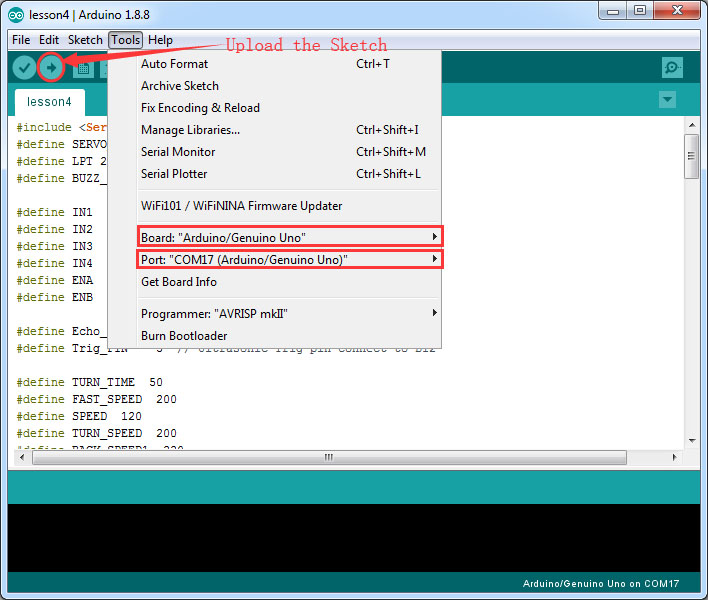Viewport: 708px width, 600px height.
Task: Click the Verify checkmark button
Action: pyautogui.click(x=24, y=68)
